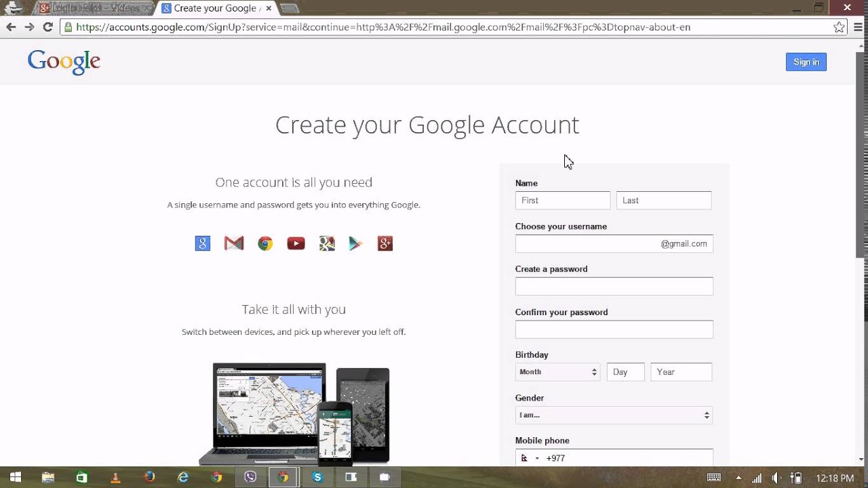Click the blue Google Search product icon
Viewport: 868px width, 488px height.
coord(203,243)
